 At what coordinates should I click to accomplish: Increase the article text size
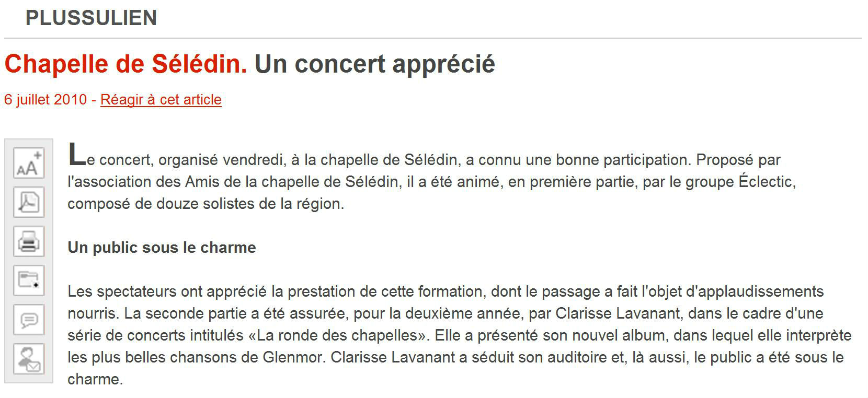point(28,163)
